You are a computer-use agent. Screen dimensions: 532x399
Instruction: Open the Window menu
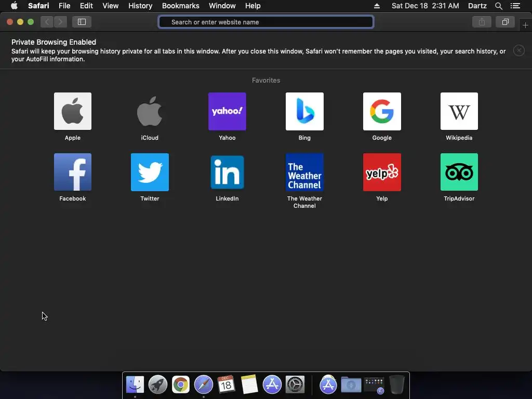(222, 6)
